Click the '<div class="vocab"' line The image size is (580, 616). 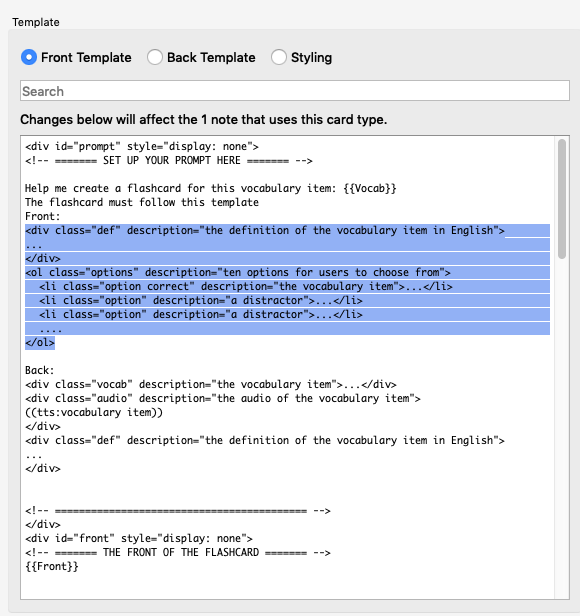(x=211, y=385)
